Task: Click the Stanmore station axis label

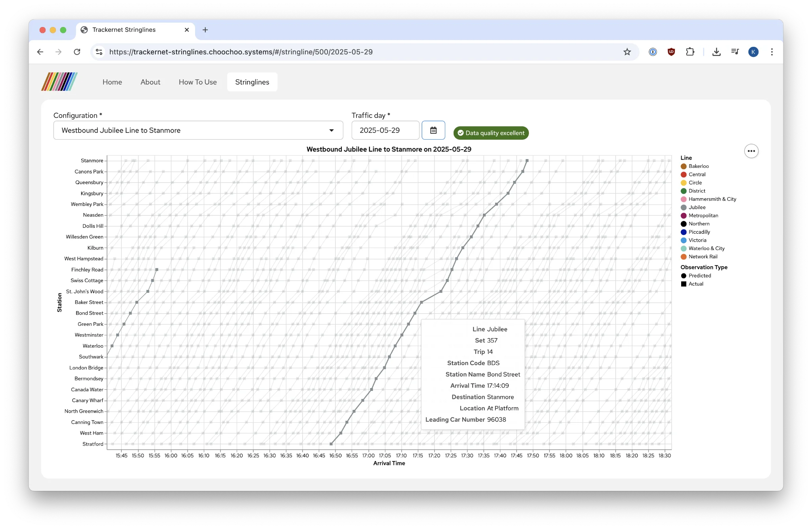Action: click(92, 161)
